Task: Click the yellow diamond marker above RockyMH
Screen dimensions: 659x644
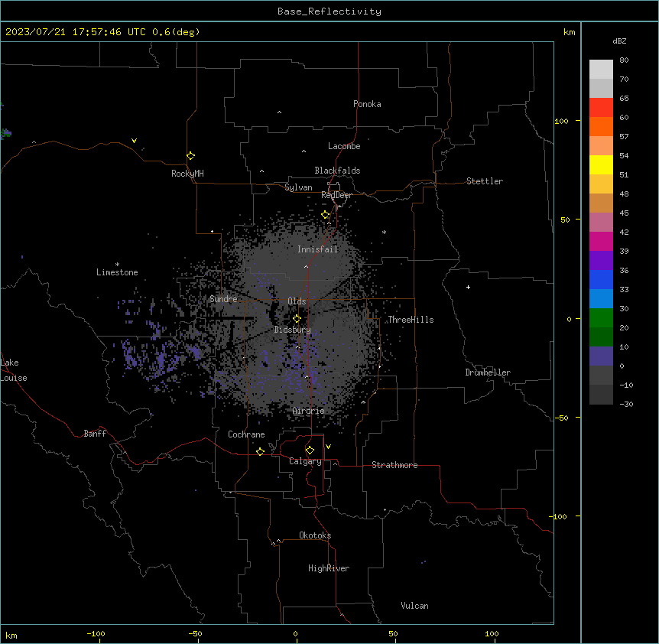Action: pyautogui.click(x=190, y=156)
